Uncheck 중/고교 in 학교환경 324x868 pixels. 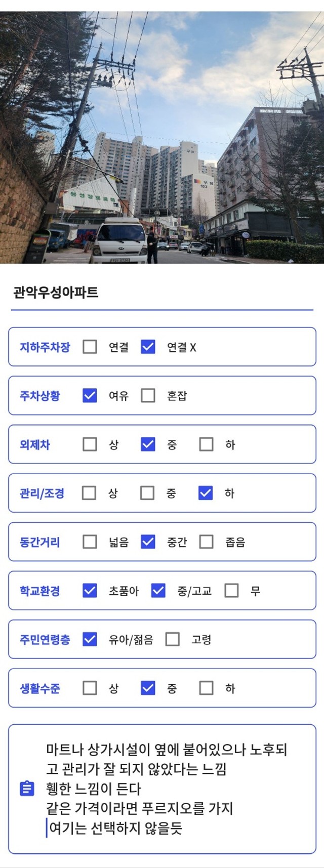(158, 590)
